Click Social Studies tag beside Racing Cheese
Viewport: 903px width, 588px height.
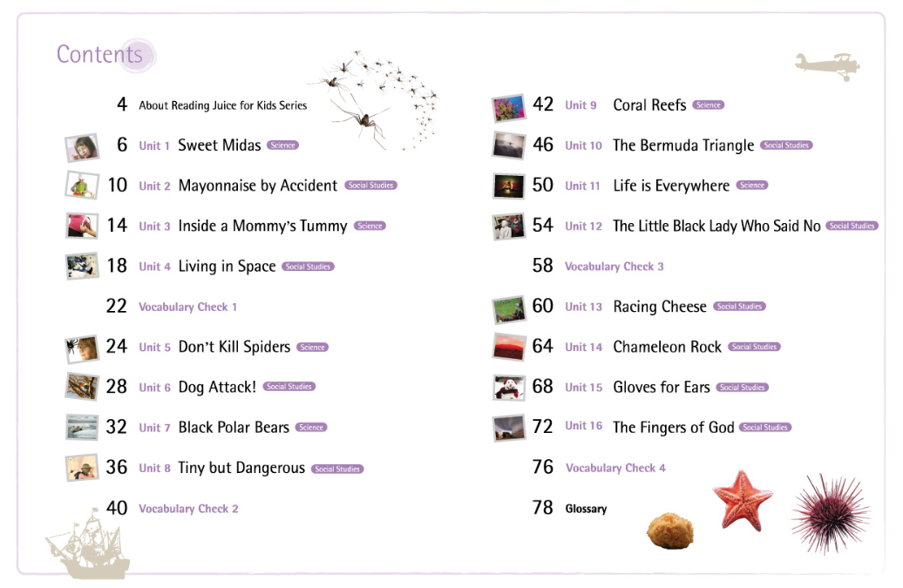739,307
